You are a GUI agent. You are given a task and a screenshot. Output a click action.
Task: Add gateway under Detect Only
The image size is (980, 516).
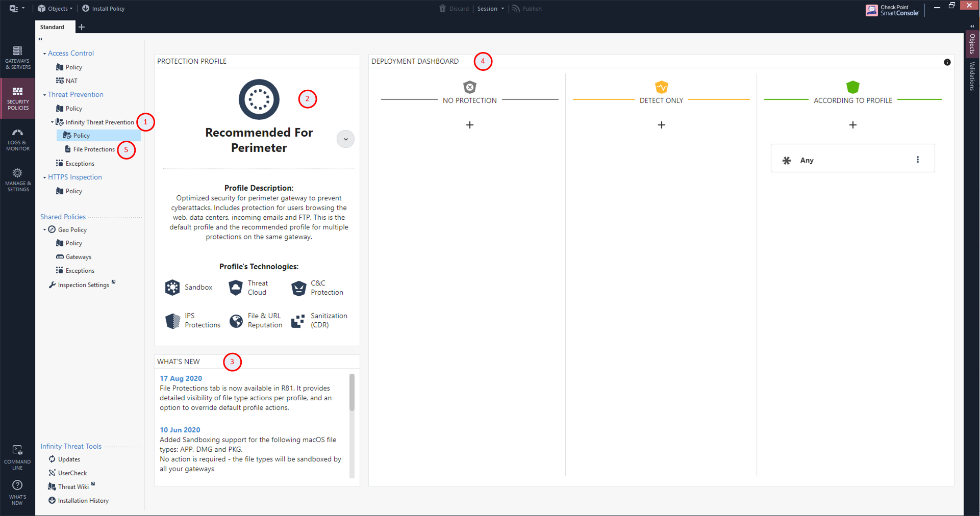coord(661,125)
